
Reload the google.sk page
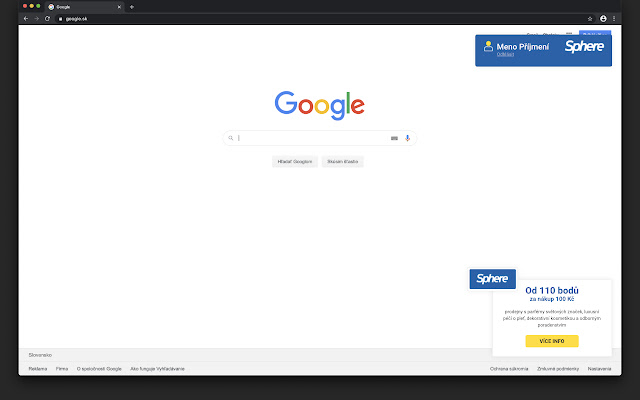pos(47,19)
